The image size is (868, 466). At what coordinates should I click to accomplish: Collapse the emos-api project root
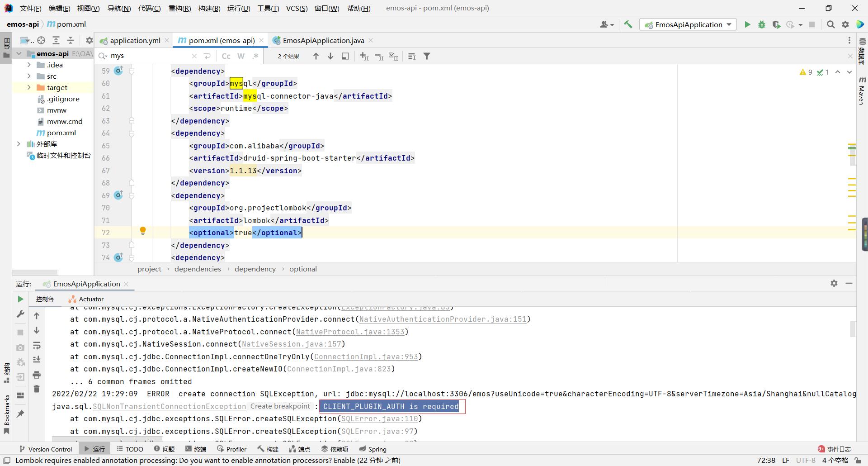(19, 53)
